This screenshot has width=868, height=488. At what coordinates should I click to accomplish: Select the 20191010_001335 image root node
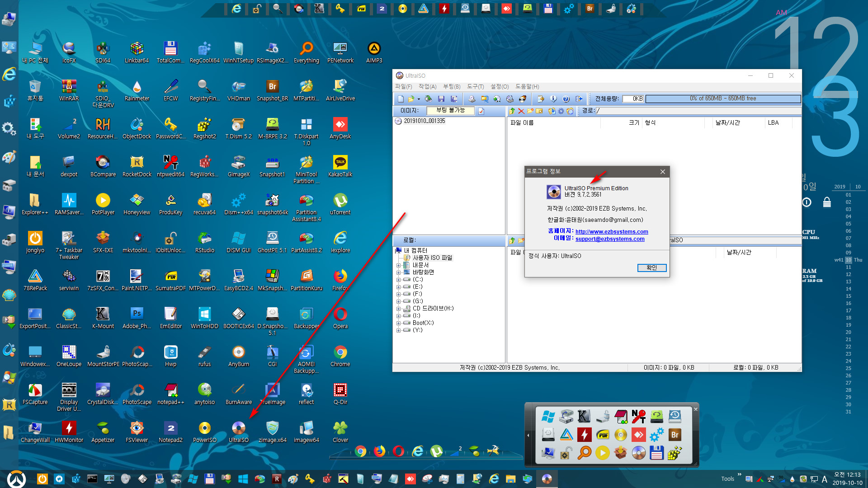[x=425, y=121]
